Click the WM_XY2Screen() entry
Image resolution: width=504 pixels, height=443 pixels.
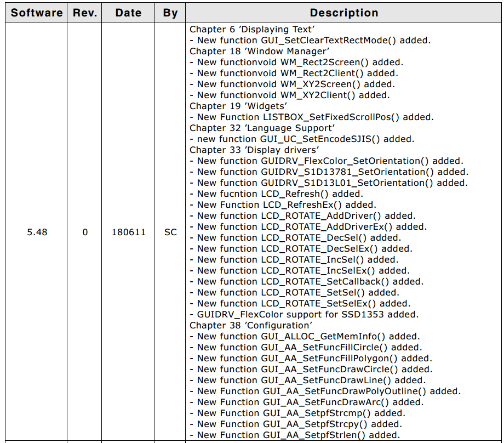pos(292,84)
